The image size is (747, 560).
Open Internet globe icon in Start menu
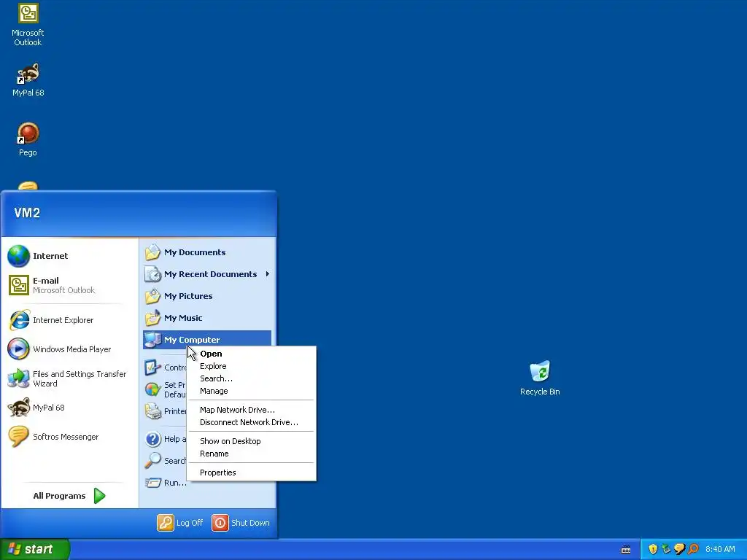(x=18, y=256)
